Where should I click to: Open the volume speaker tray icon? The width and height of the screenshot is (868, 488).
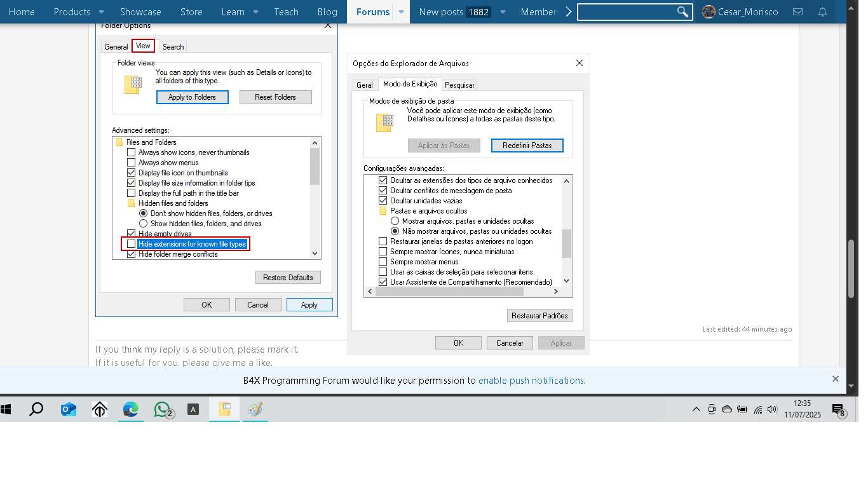(773, 410)
